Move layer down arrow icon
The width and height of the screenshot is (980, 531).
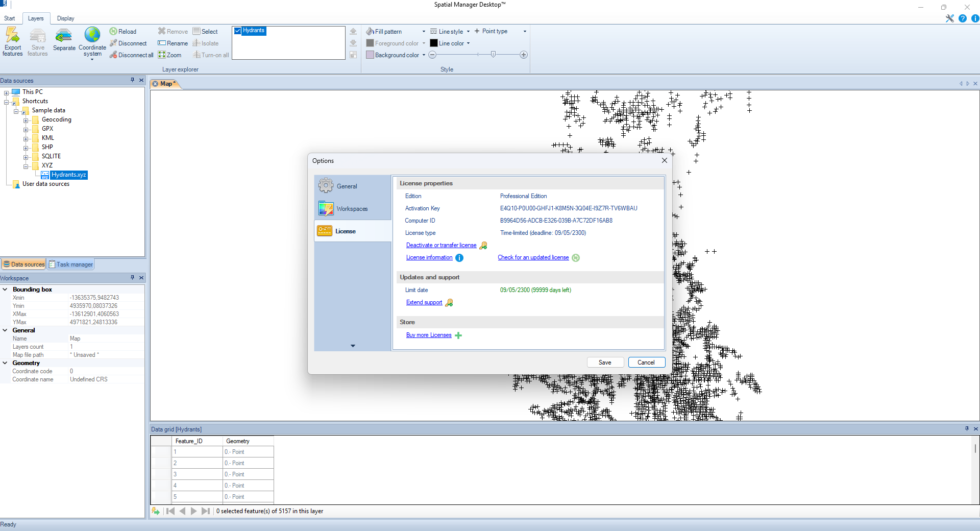pos(353,43)
